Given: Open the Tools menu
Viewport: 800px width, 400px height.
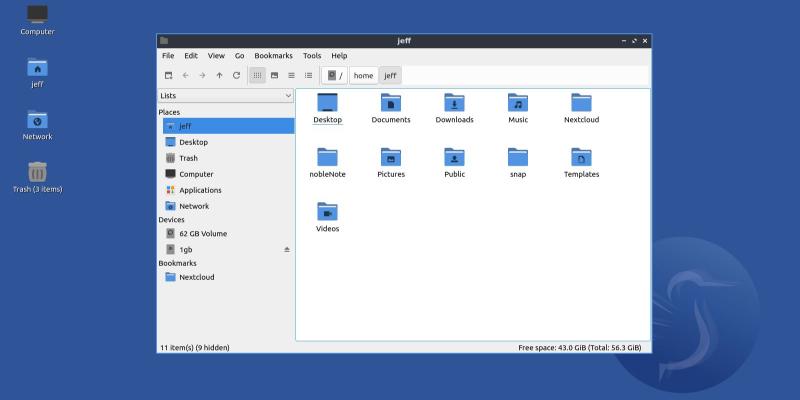Looking at the screenshot, I should tap(312, 56).
